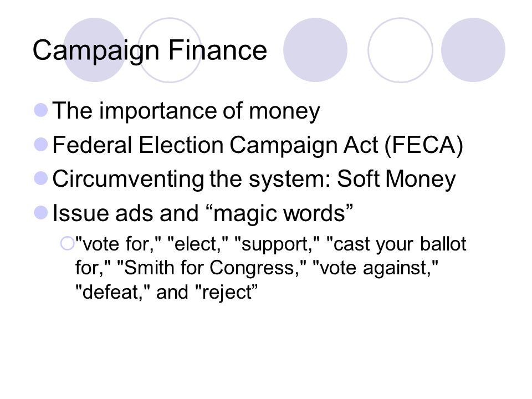Click the outlined circle behind 'Finance'
The height and width of the screenshot is (399, 532).
[170, 50]
